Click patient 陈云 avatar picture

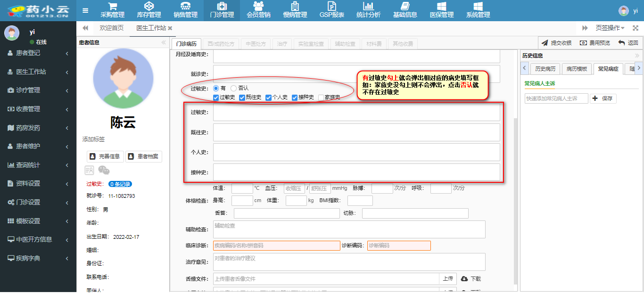click(123, 78)
